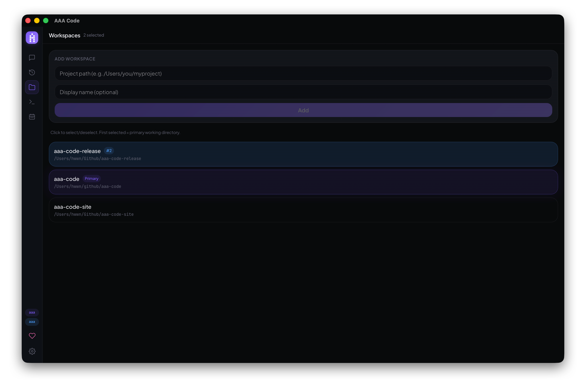Click the Workspaces page title
The image size is (586, 392).
(x=65, y=35)
